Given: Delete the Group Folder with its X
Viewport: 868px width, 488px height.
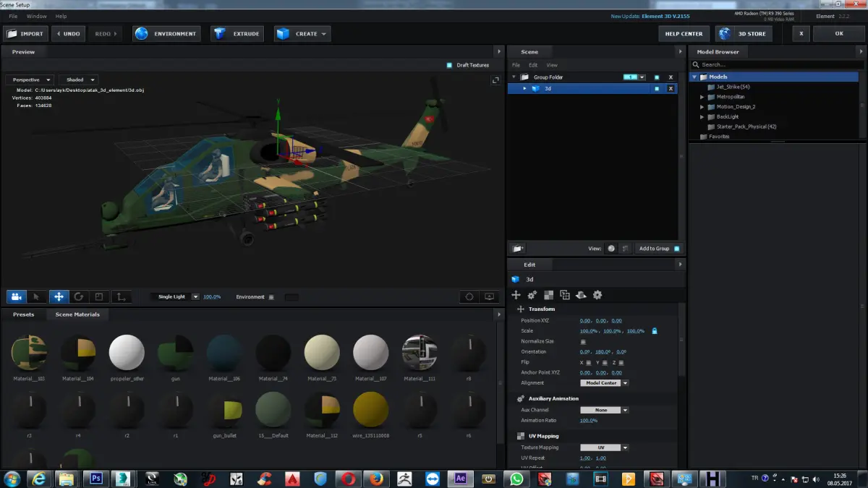Looking at the screenshot, I should click(671, 77).
